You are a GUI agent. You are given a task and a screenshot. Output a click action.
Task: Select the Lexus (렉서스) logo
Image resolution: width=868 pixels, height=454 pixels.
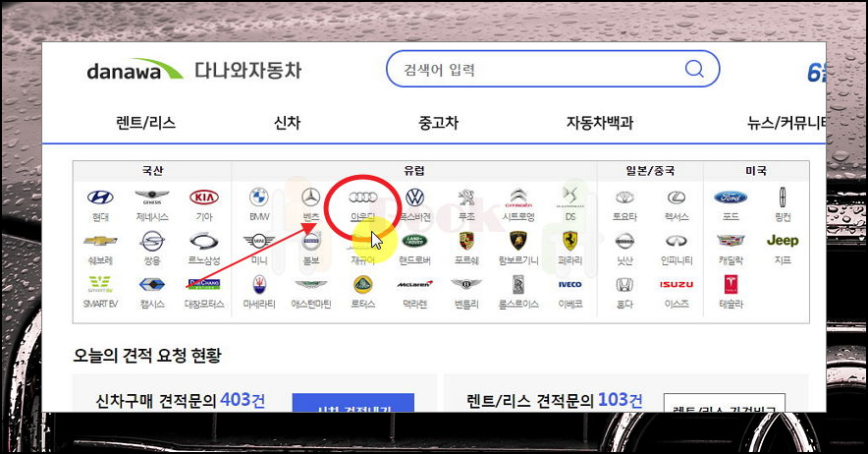(677, 198)
